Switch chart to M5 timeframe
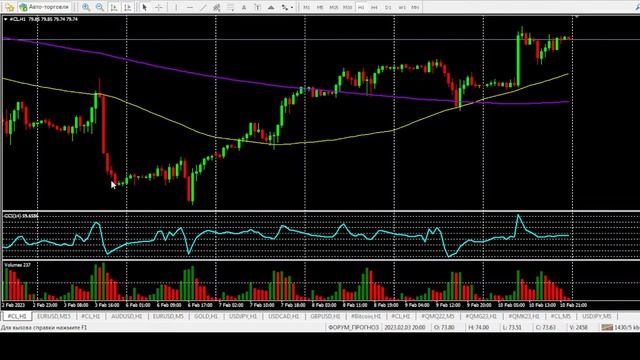The width and height of the screenshot is (640, 360). point(320,7)
